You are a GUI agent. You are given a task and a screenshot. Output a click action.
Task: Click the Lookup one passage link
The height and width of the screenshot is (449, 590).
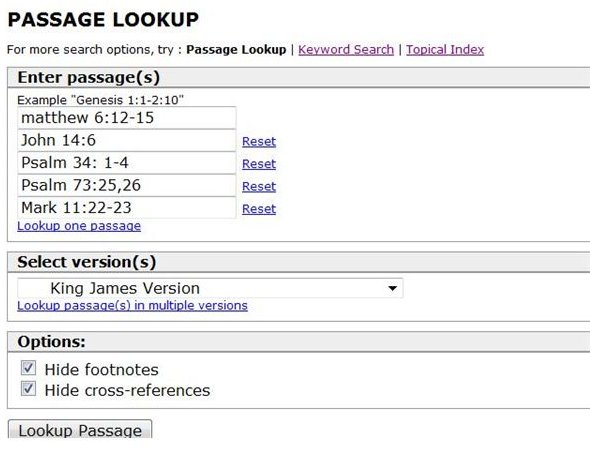(79, 226)
